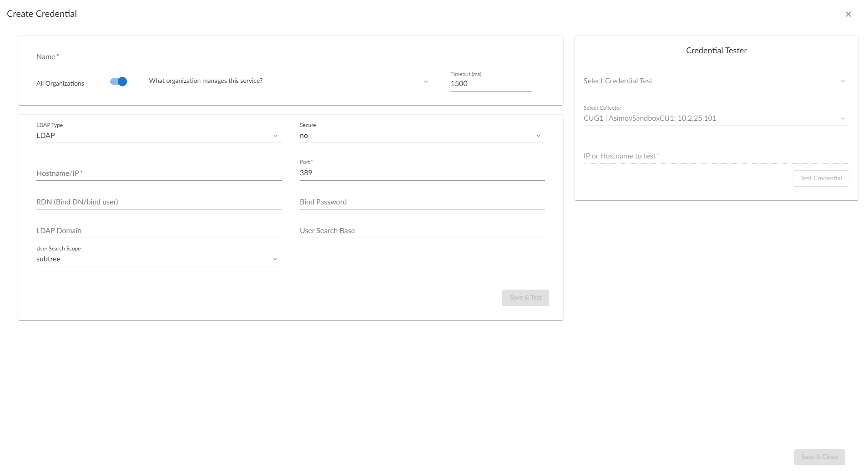
Task: Toggle the All Organizations switch
Action: click(118, 82)
